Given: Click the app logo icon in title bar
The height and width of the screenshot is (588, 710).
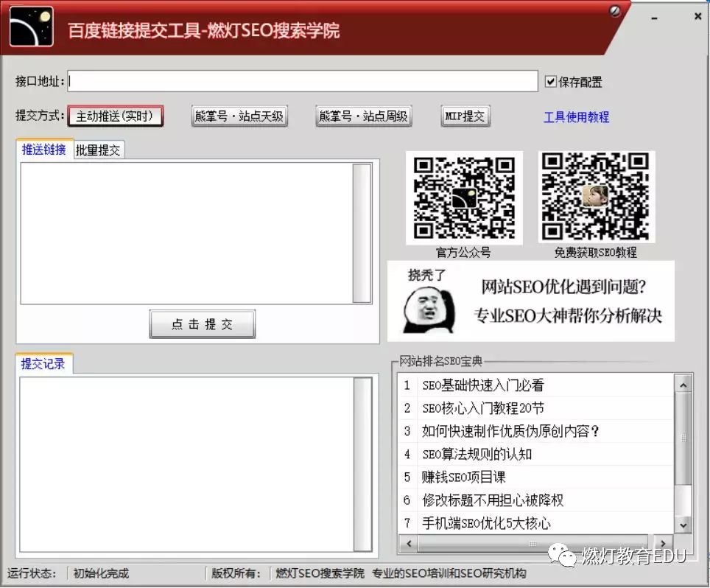Looking at the screenshot, I should click(32, 27).
